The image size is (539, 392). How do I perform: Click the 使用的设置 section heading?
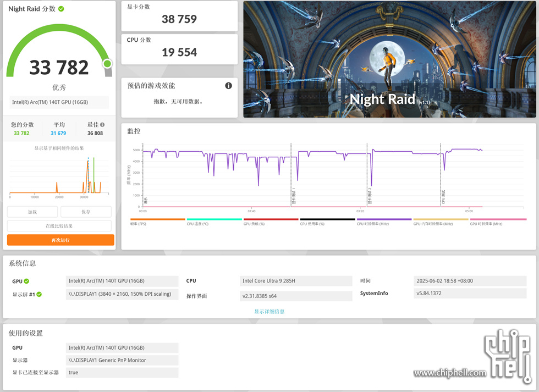26,333
